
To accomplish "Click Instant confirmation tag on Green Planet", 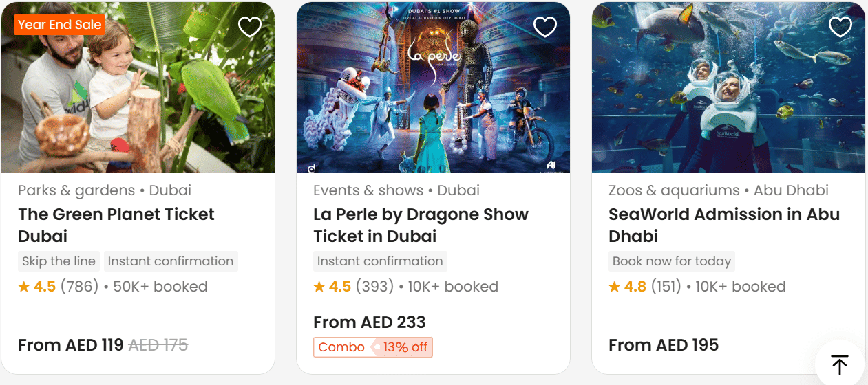I will (171, 261).
